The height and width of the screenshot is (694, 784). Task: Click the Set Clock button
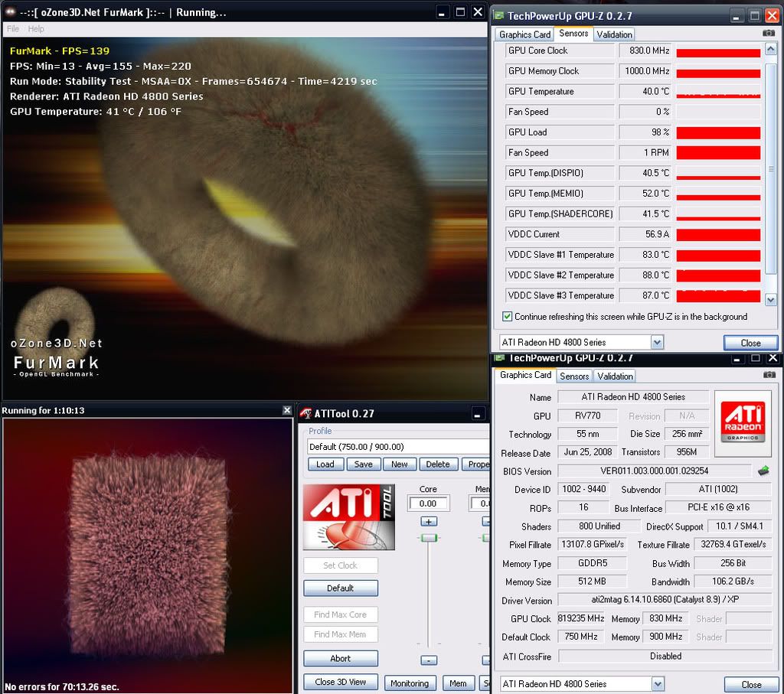pyautogui.click(x=341, y=565)
